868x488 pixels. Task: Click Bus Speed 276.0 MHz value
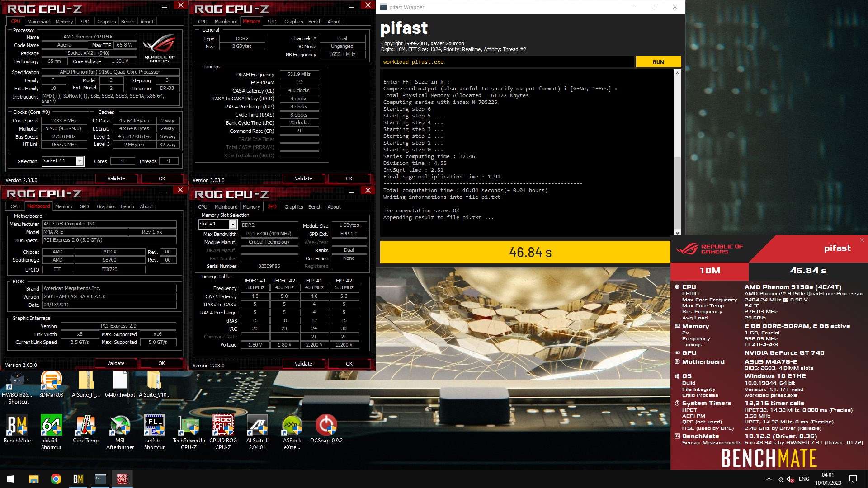point(64,137)
